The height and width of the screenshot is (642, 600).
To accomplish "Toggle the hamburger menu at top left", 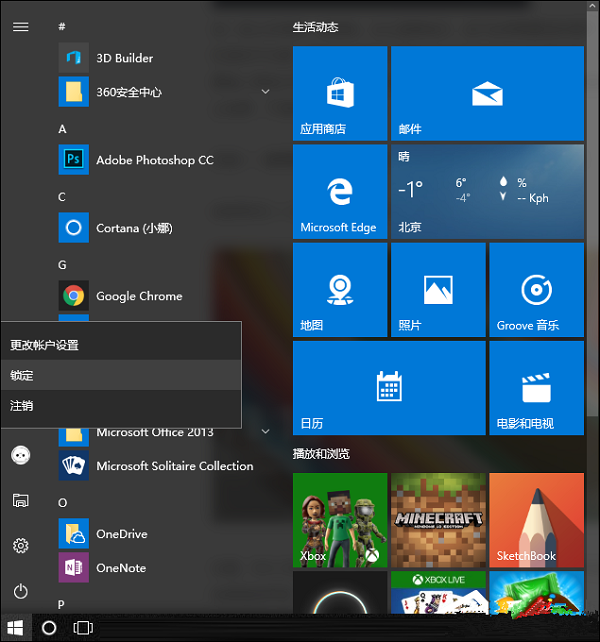I will 20,27.
